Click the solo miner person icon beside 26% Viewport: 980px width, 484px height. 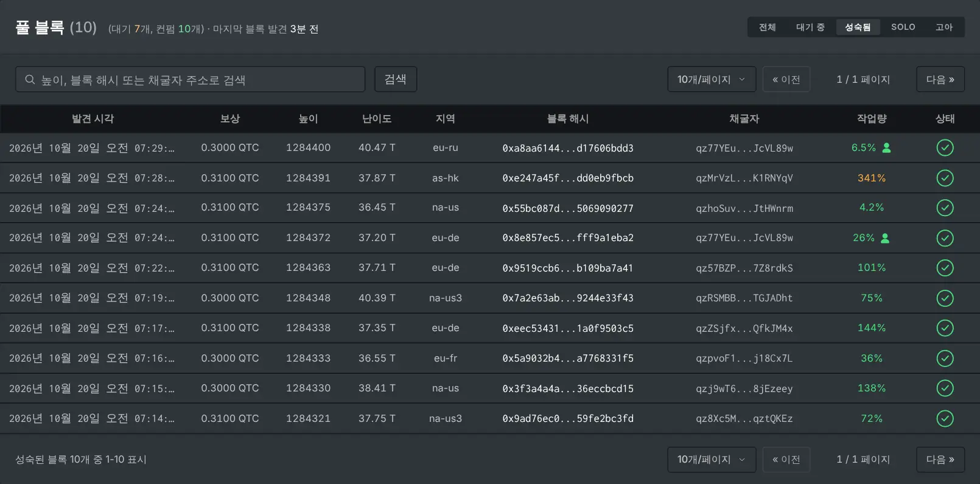pyautogui.click(x=886, y=238)
